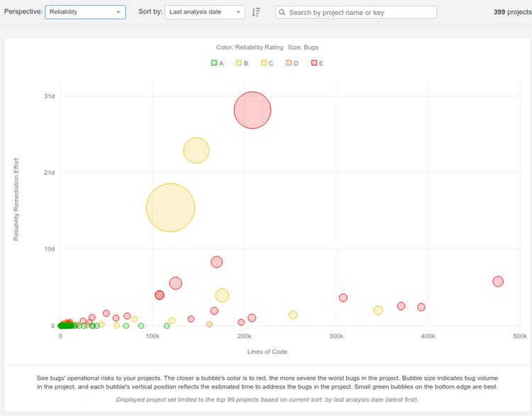Viewport: 532px width, 416px height.
Task: Select the red bubble just above 300k lines
Action: 343,298
